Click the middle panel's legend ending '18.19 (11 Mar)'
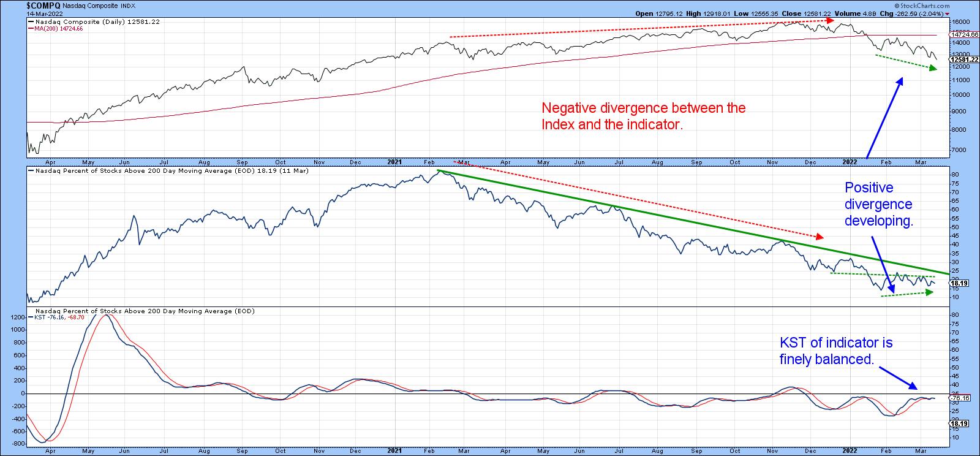Image resolution: width=980 pixels, height=456 pixels. tap(168, 170)
